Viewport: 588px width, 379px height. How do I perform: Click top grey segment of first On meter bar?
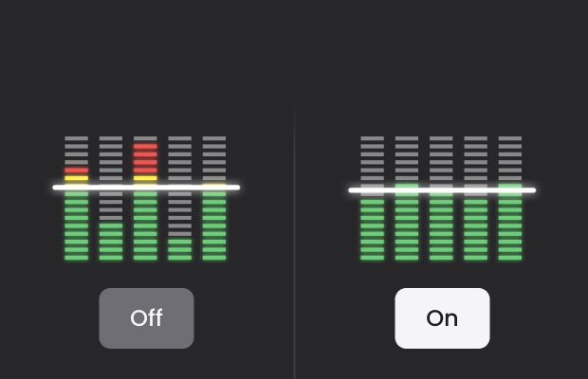point(373,138)
